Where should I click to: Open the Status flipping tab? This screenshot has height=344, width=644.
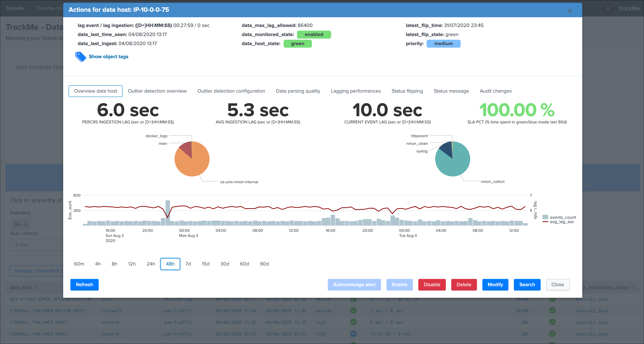pyautogui.click(x=407, y=91)
